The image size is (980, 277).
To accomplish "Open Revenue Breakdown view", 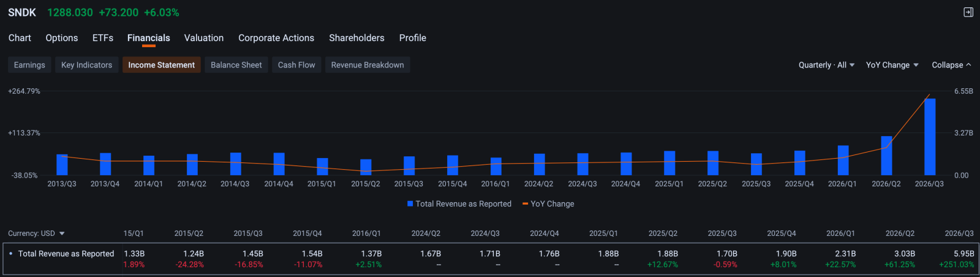I will 367,65.
